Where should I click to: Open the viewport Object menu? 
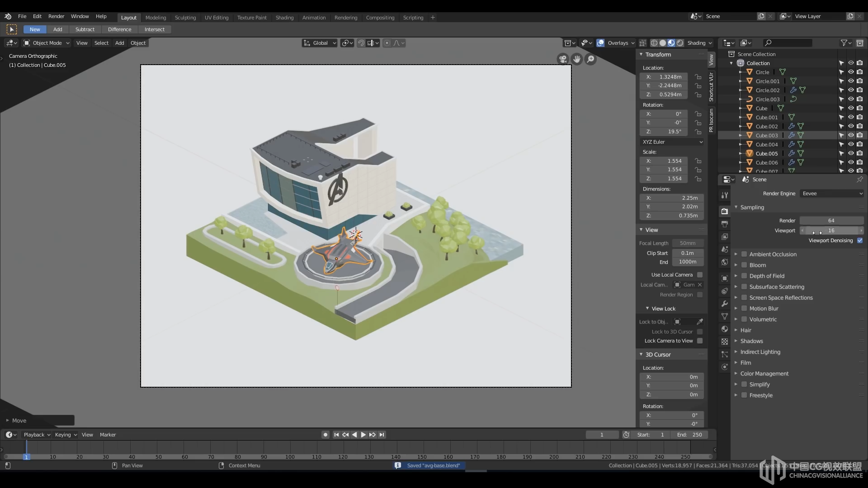click(x=138, y=43)
